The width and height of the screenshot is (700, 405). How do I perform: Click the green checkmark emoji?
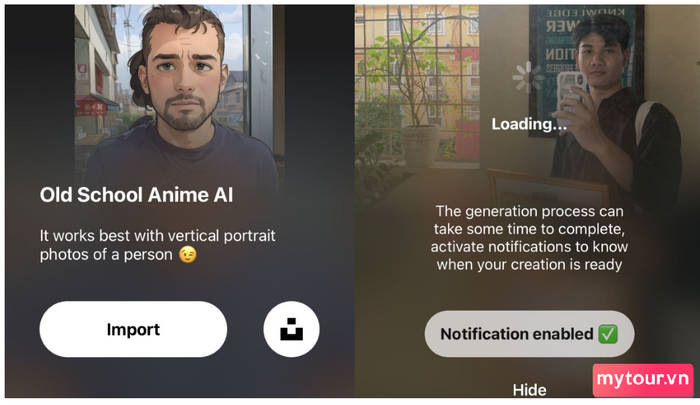click(x=608, y=334)
